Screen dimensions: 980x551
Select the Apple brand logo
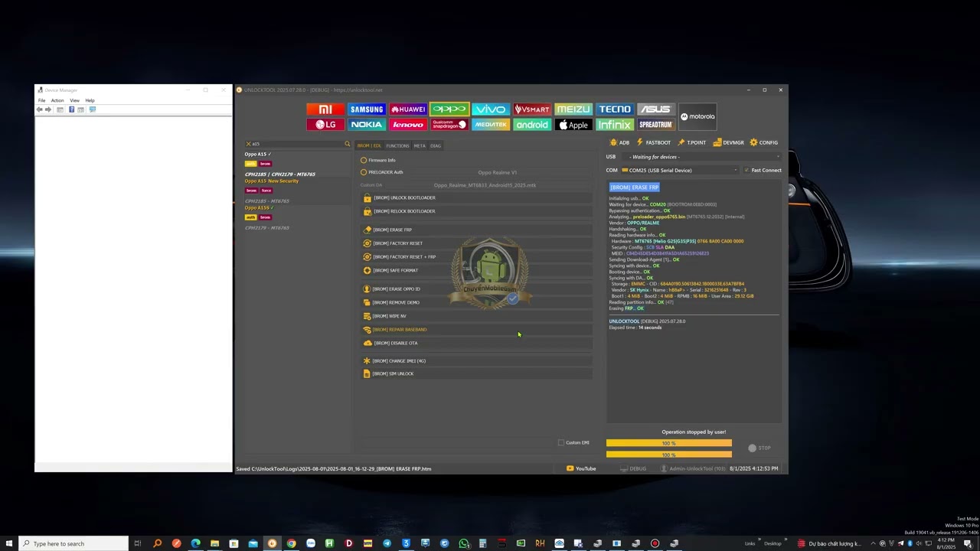573,125
